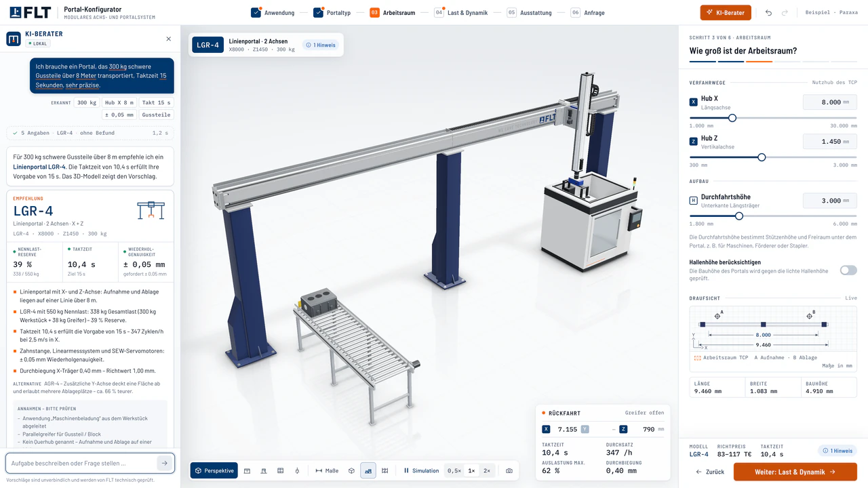Expand the '5 Angaben · LGR-4' result row
The width and height of the screenshot is (868, 488).
[x=90, y=133]
